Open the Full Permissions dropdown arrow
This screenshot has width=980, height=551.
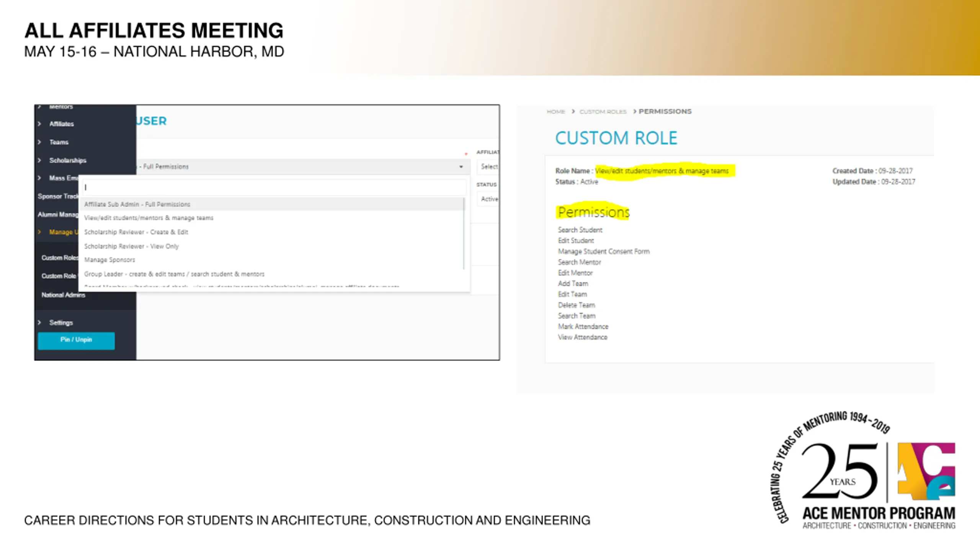point(461,167)
